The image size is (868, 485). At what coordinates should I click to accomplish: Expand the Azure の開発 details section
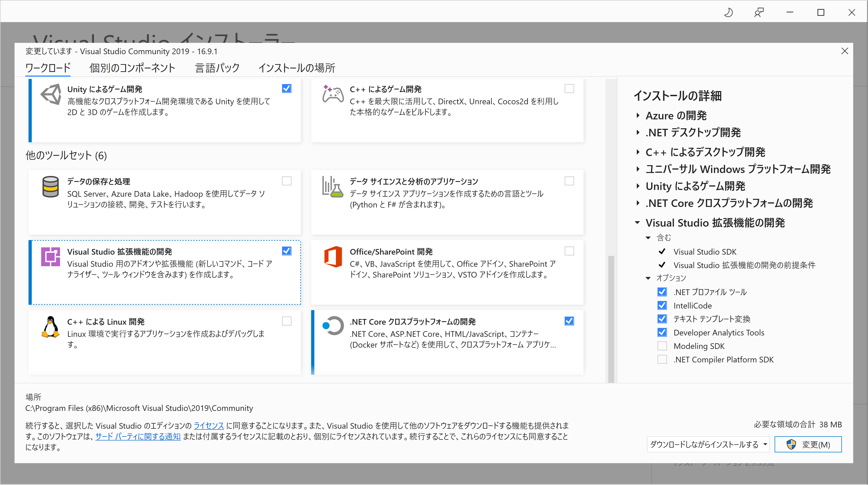coord(638,115)
